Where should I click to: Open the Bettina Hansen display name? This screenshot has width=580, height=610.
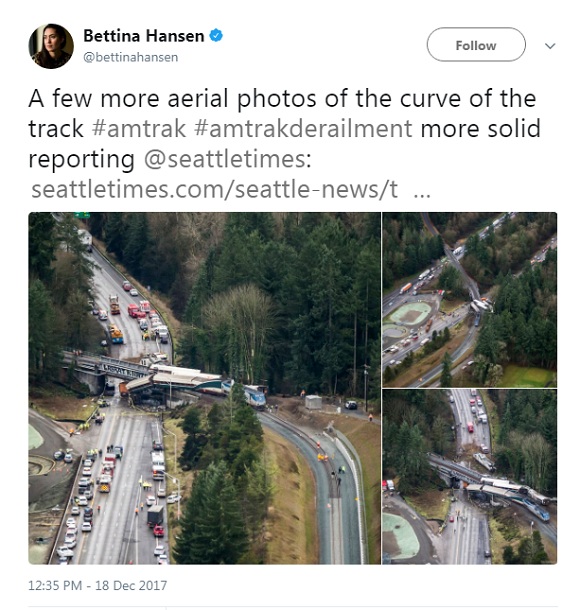144,36
